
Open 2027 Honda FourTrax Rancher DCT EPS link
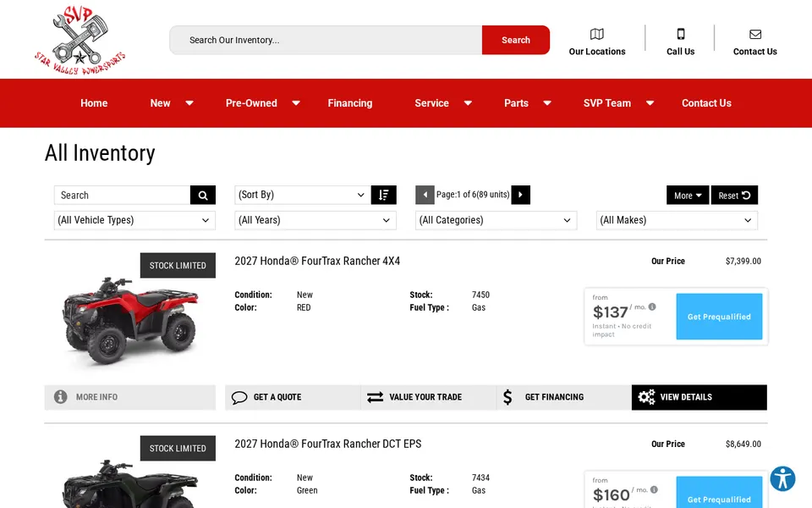[x=328, y=444]
